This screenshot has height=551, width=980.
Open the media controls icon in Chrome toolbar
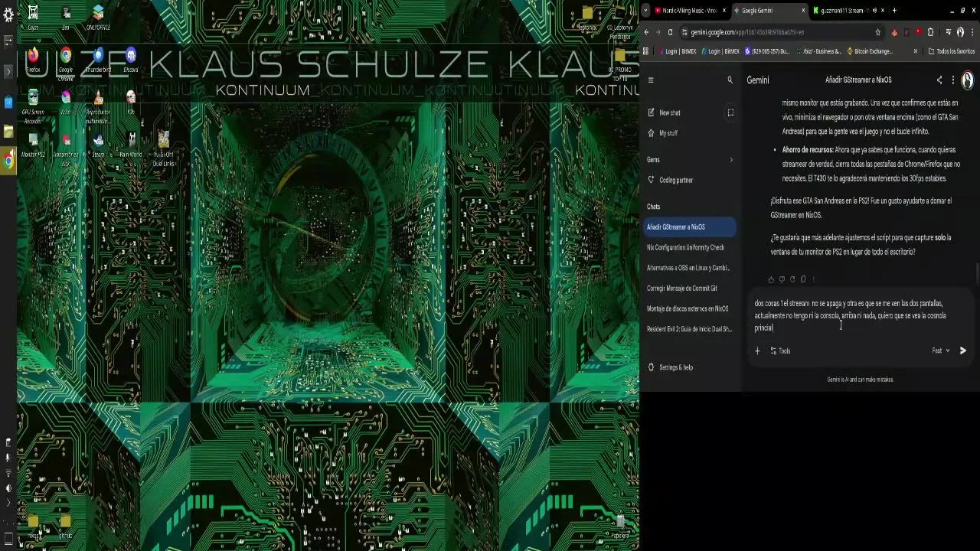949,32
